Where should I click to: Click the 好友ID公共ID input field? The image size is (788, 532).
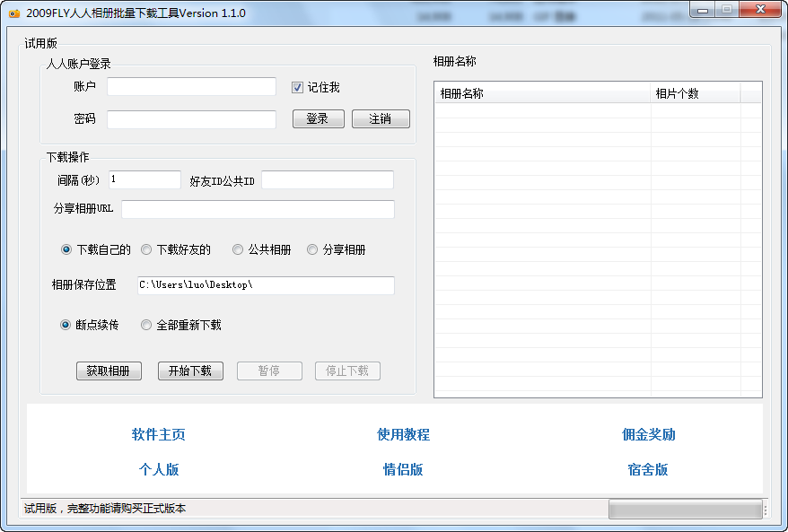[x=328, y=179]
